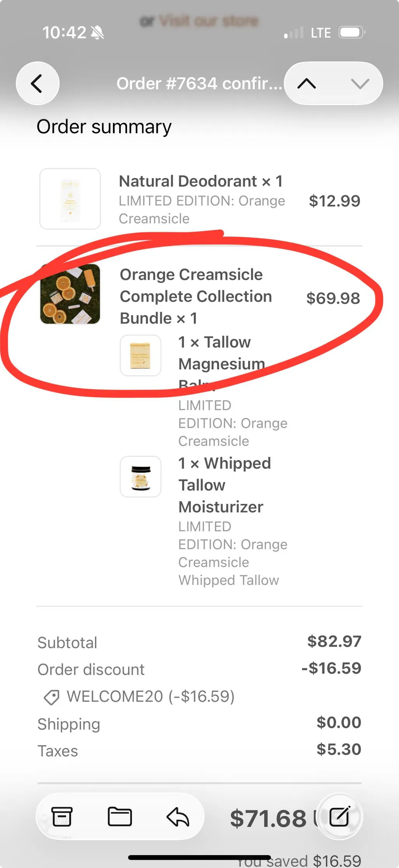
Task: Open the Orange Creamsicle bundle photo
Action: point(70,294)
